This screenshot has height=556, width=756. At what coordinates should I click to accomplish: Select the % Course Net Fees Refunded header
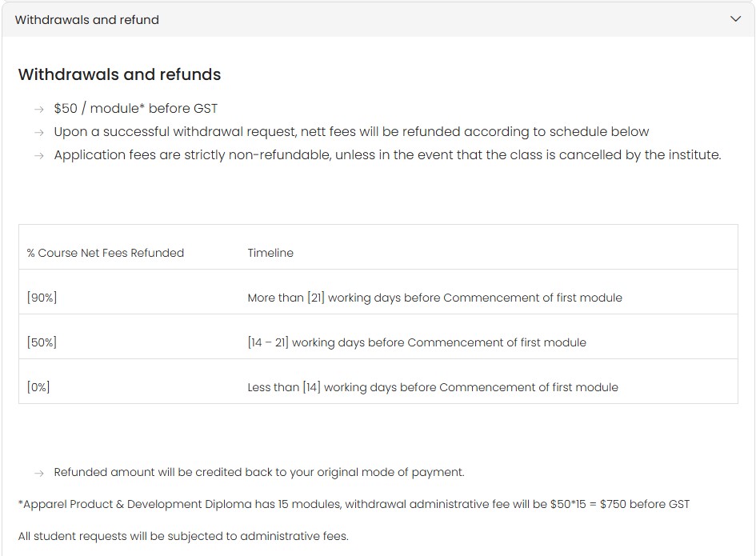click(x=106, y=253)
